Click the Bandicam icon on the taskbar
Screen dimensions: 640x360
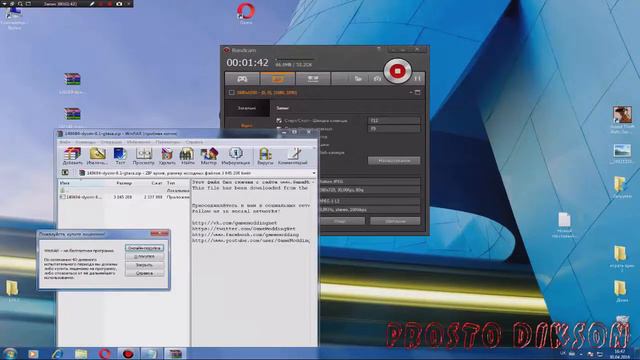point(128,354)
